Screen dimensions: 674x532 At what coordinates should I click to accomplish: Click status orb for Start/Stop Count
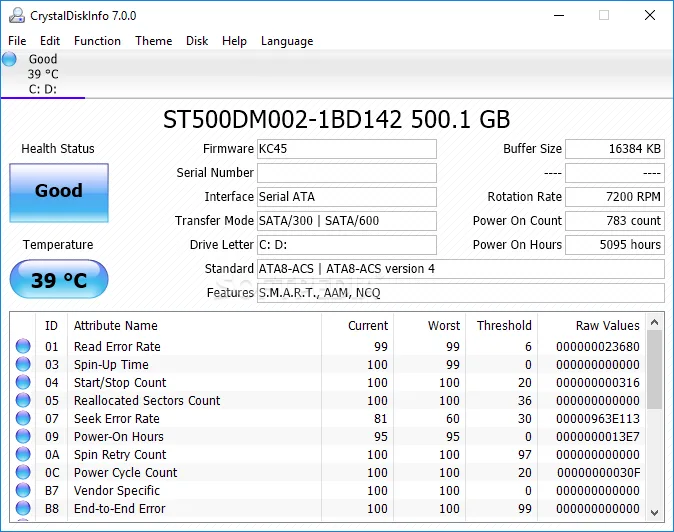pos(23,382)
